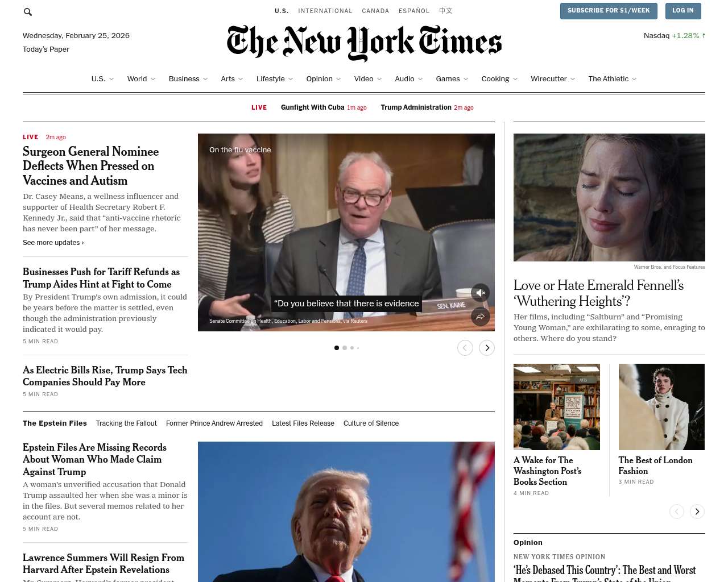728x582 pixels.
Task: Click the share arrow icon on video
Action: [x=481, y=317]
